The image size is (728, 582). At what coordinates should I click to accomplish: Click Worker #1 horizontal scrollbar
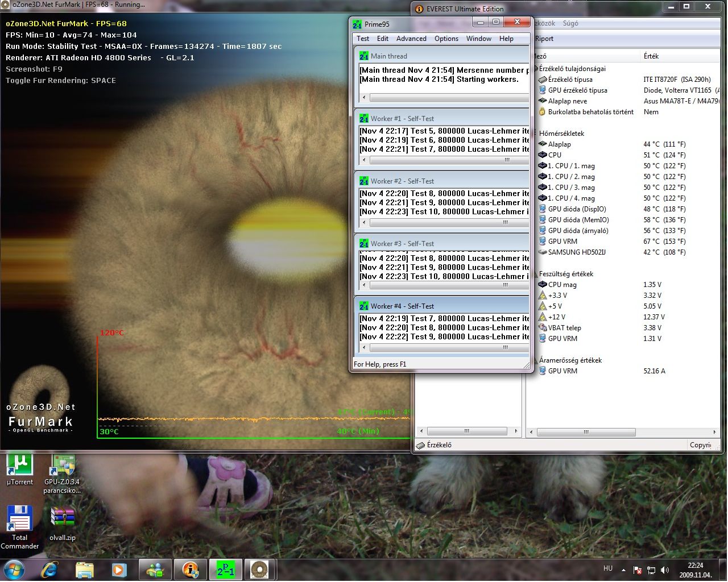coord(445,160)
